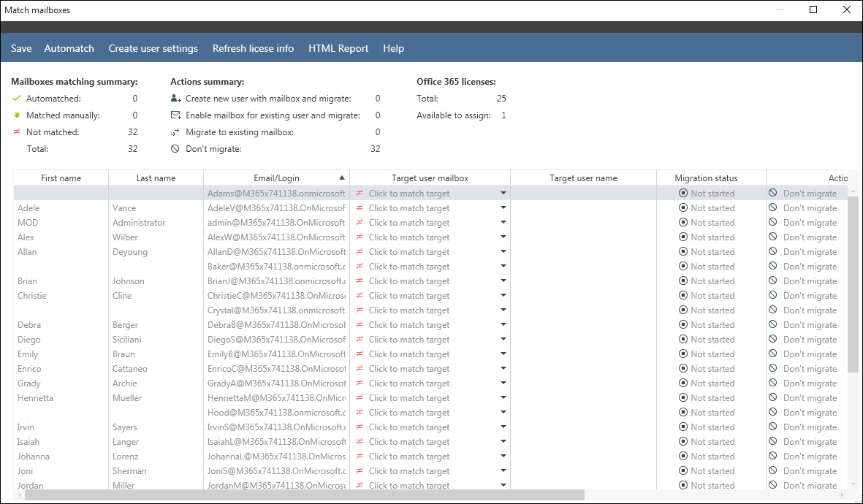Click Don't migrate icon for AllanD row
The width and height of the screenshot is (863, 504).
773,251
